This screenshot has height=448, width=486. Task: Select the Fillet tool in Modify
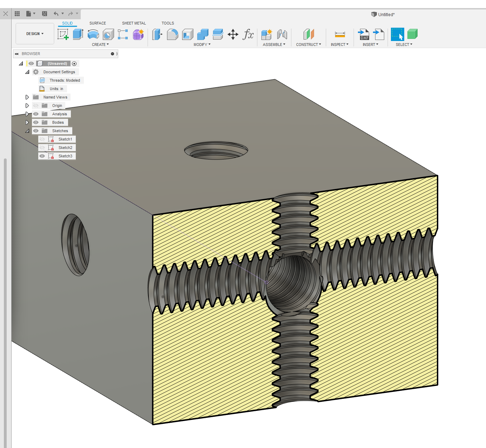click(x=172, y=34)
